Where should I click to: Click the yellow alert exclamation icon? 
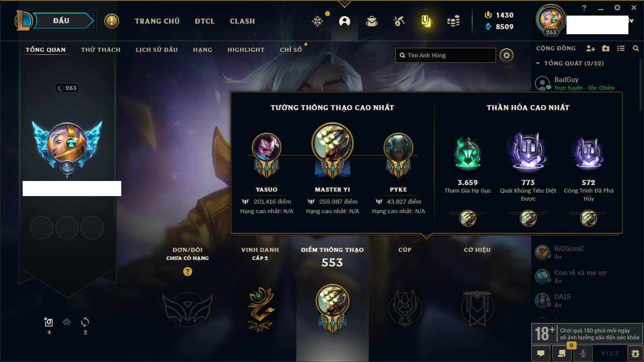(x=112, y=21)
